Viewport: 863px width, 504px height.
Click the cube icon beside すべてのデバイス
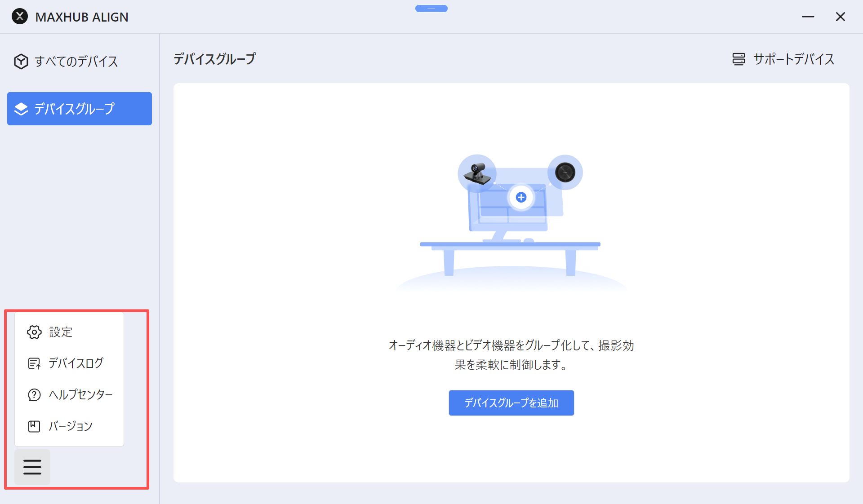[x=21, y=61]
